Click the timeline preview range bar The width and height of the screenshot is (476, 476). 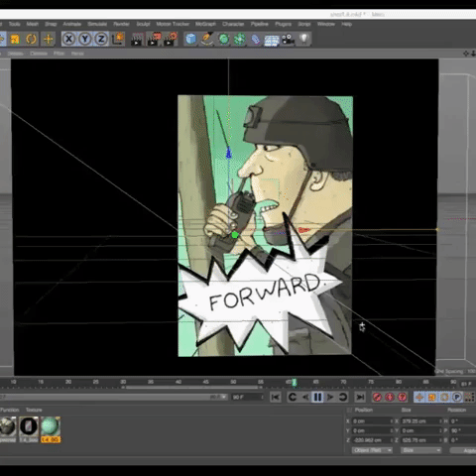point(191,387)
